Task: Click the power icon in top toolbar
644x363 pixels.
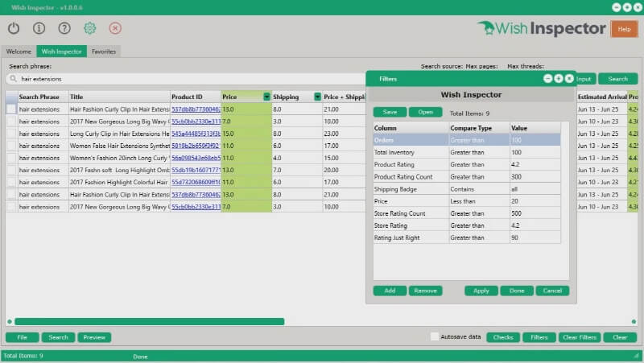Action: (14, 28)
